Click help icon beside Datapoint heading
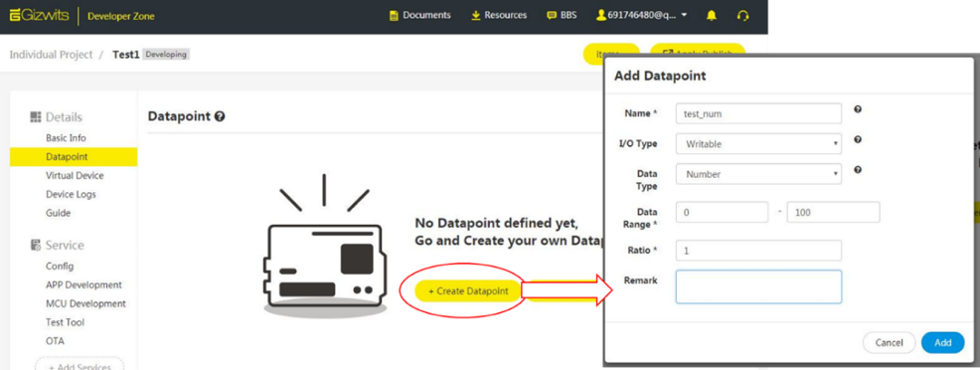The image size is (980, 370). [x=220, y=116]
